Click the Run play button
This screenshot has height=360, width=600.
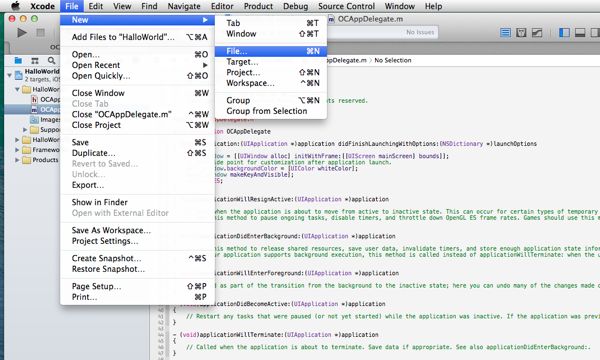coord(22,33)
